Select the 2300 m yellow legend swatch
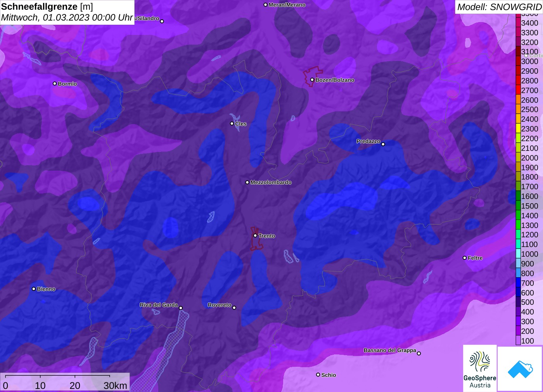This screenshot has width=543, height=392. [x=518, y=129]
